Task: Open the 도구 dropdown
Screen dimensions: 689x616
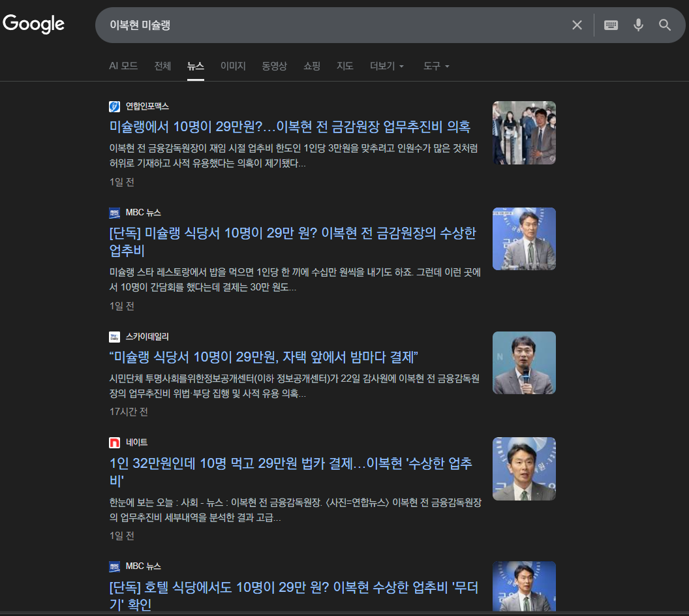Action: tap(436, 66)
